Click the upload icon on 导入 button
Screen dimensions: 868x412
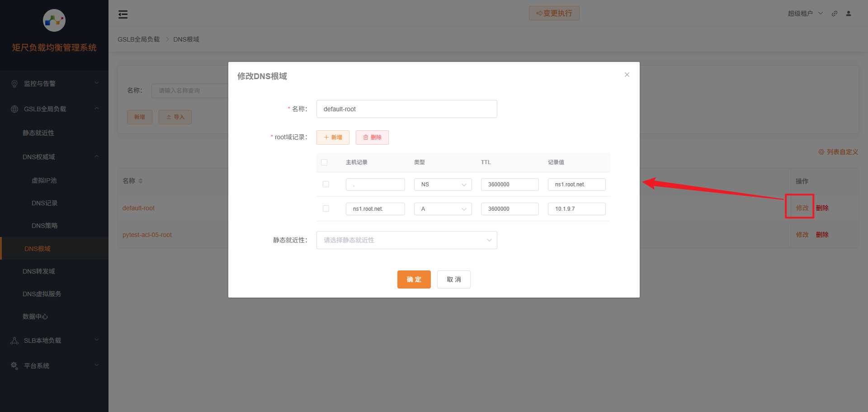pyautogui.click(x=170, y=117)
